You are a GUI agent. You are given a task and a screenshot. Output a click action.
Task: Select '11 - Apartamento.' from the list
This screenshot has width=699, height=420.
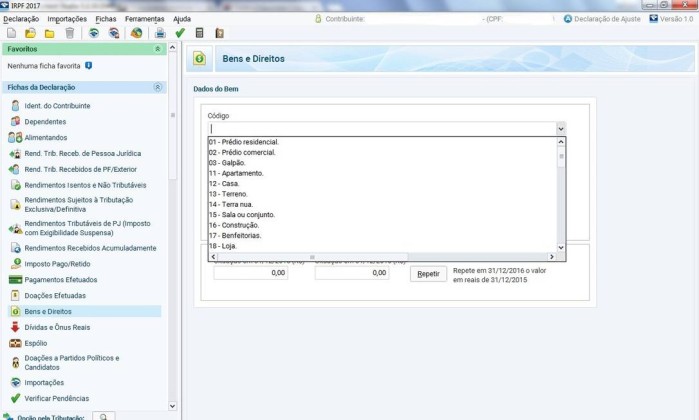pyautogui.click(x=236, y=173)
